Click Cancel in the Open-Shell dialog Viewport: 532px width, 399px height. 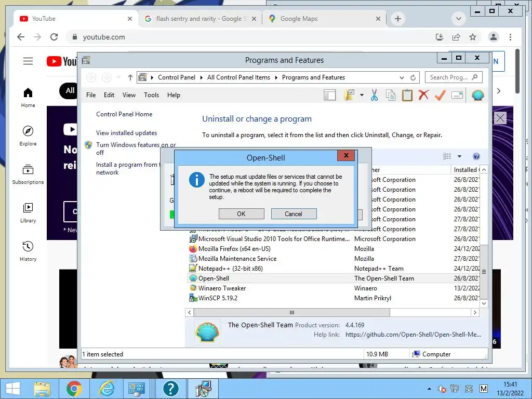coord(294,214)
